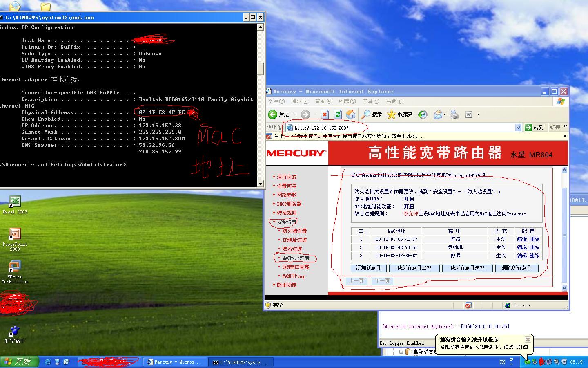
Task: Click the green network tray icon
Action: 527,362
